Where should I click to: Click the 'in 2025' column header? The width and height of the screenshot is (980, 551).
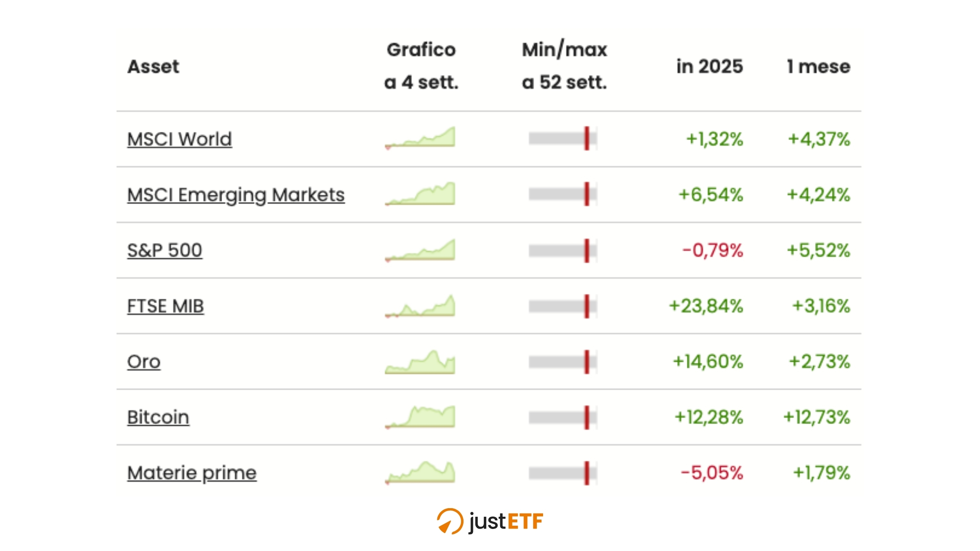tap(709, 66)
